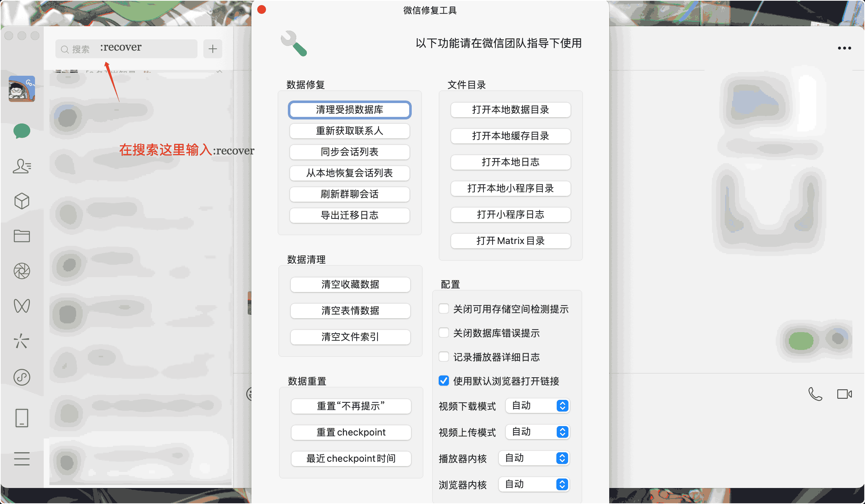The image size is (865, 504).
Task: Click the search input field
Action: (x=126, y=49)
